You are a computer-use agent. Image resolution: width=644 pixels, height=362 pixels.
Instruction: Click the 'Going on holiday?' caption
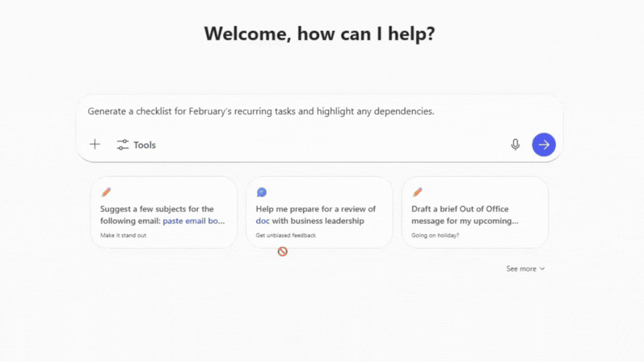(435, 236)
